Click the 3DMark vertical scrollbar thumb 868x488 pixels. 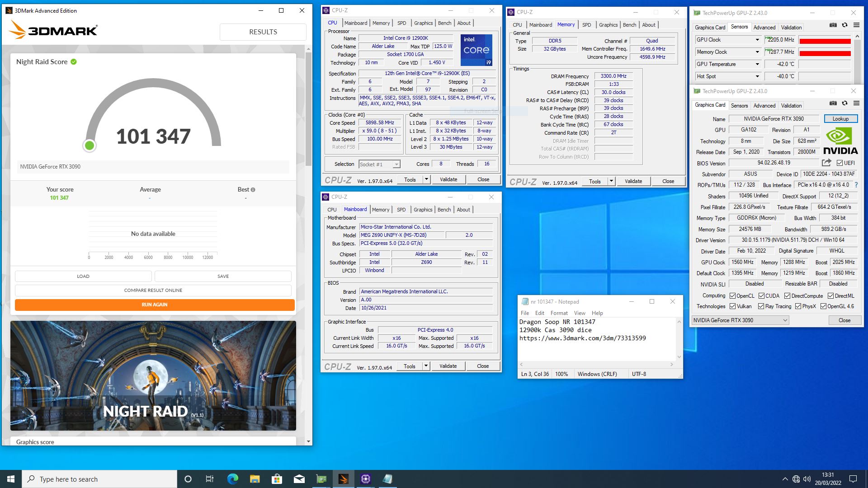pyautogui.click(x=308, y=108)
